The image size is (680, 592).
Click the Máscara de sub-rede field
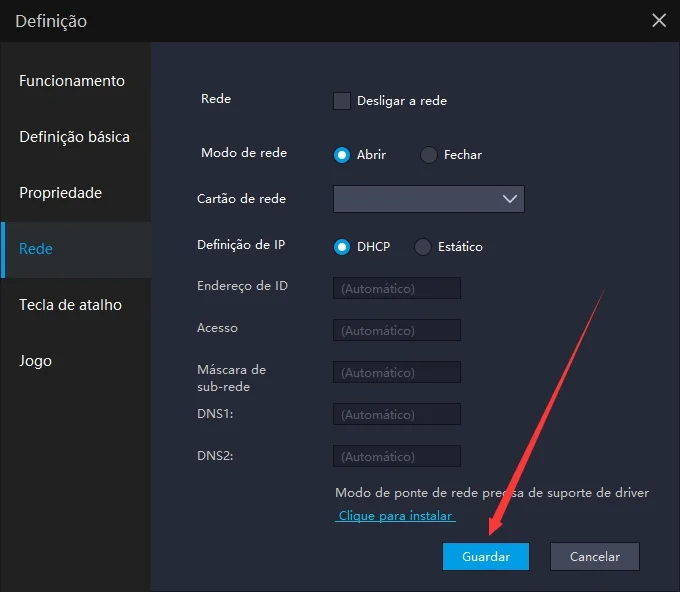tap(397, 373)
